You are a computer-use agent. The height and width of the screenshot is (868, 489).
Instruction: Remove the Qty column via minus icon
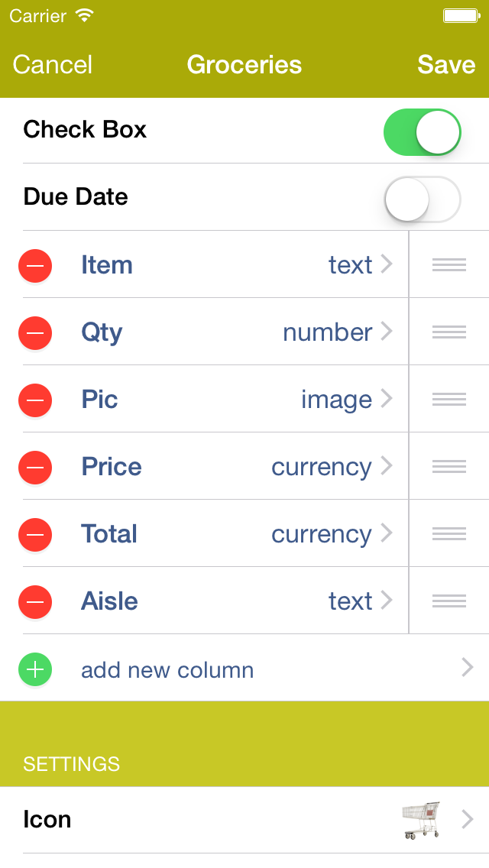pyautogui.click(x=35, y=333)
